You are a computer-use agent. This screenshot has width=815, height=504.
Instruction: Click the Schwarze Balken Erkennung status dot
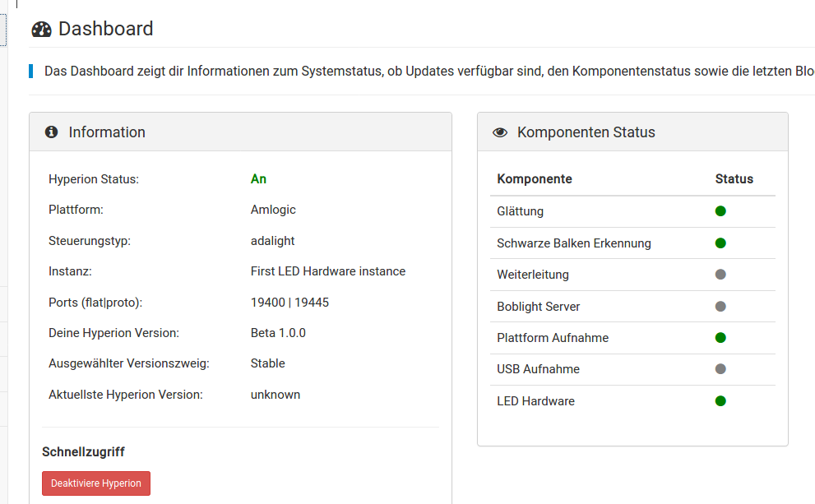click(x=720, y=243)
